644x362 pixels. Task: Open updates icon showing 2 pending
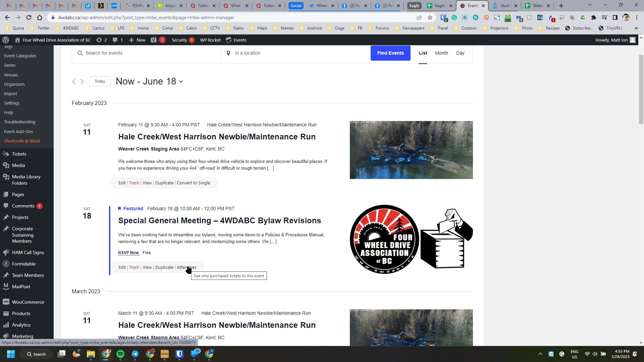(99, 40)
